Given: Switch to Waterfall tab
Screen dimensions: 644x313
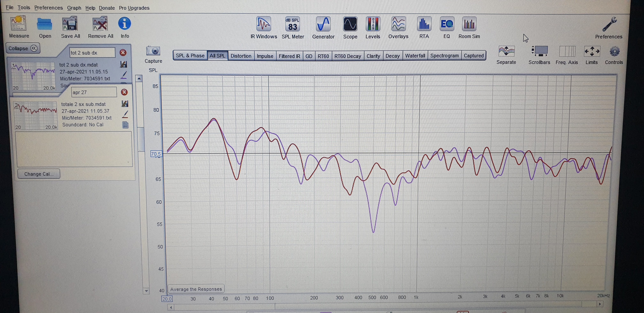Looking at the screenshot, I should 415,56.
